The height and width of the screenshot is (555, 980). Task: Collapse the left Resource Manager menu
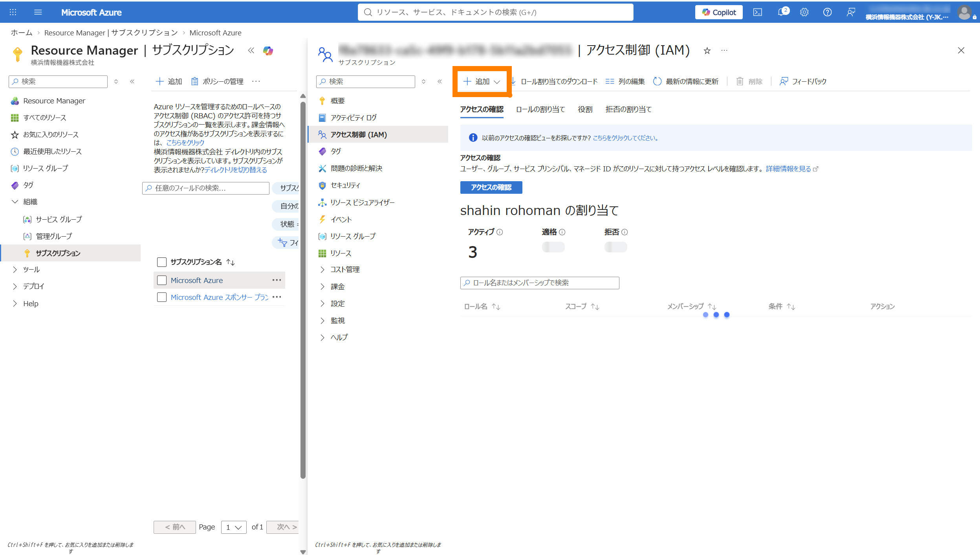coord(132,81)
